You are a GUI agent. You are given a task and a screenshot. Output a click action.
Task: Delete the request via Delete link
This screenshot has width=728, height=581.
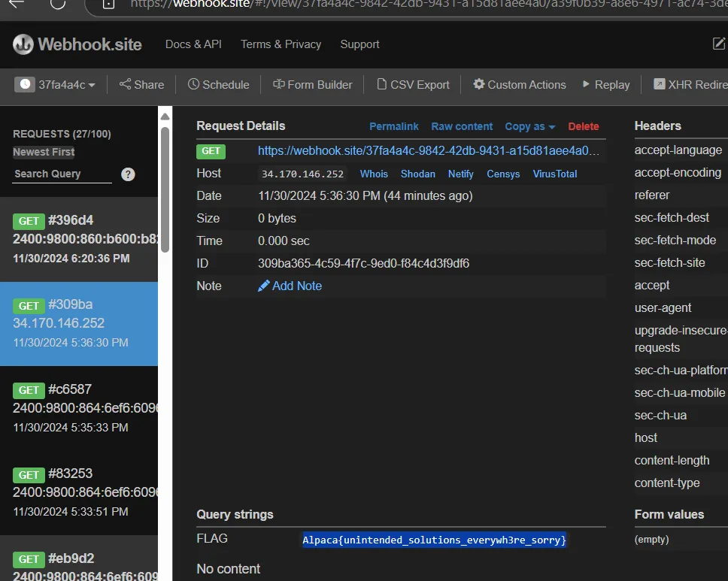584,126
